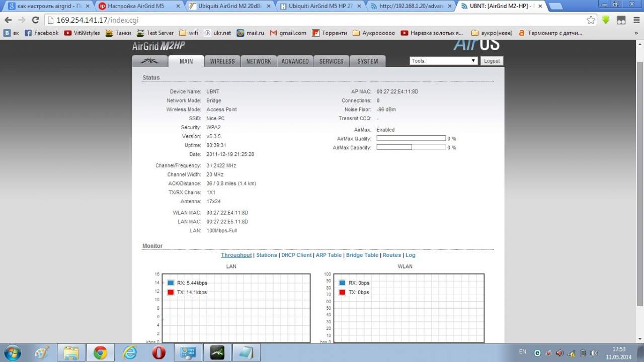This screenshot has width=644, height=362.
Task: Open a new browser tab
Action: [555, 6]
